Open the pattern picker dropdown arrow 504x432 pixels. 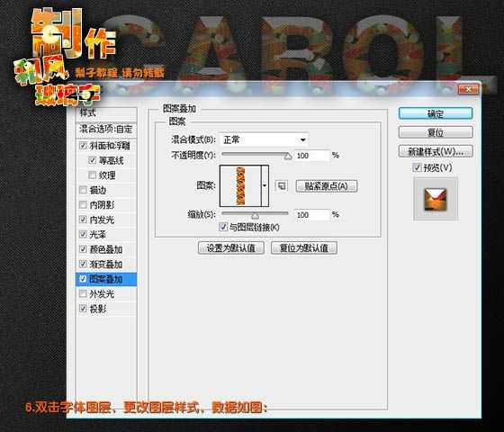pyautogui.click(x=265, y=185)
